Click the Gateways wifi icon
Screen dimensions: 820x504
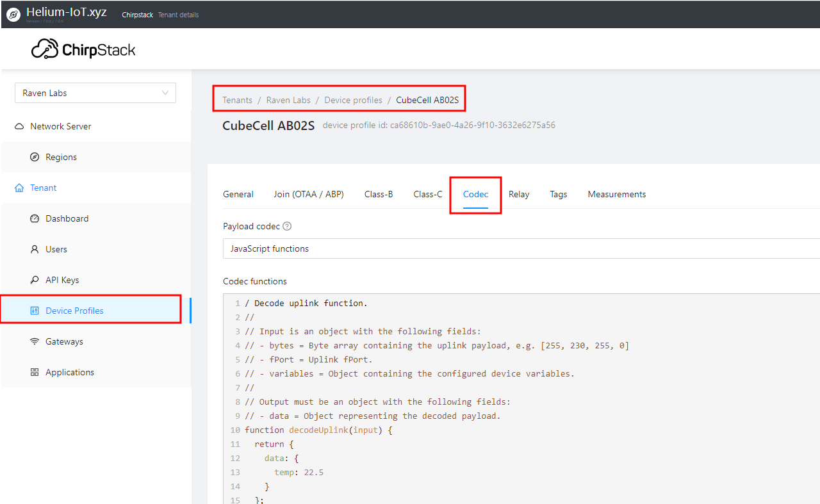pyautogui.click(x=35, y=341)
